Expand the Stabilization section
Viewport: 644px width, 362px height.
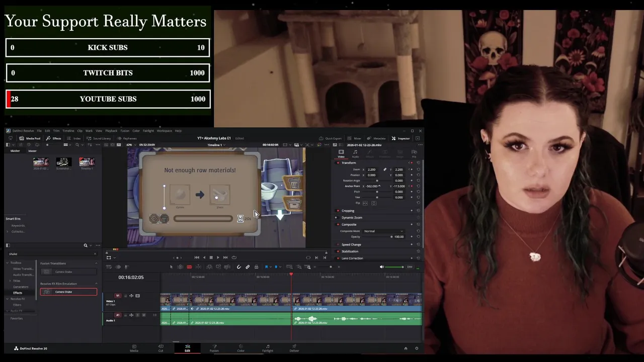[x=350, y=251]
